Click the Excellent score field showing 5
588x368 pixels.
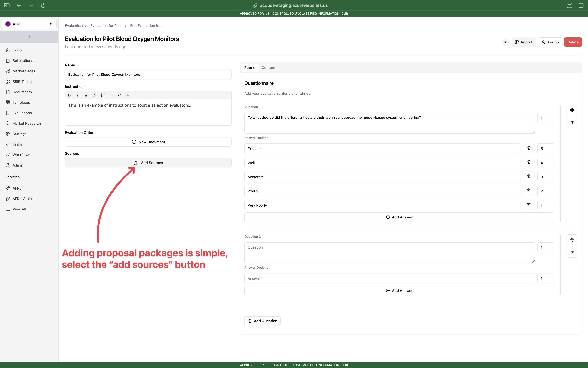(545, 149)
